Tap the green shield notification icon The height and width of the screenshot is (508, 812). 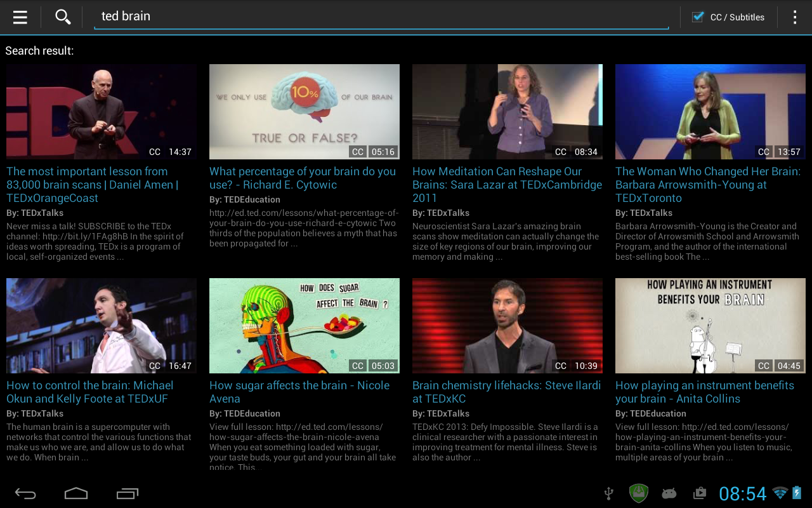tap(638, 493)
